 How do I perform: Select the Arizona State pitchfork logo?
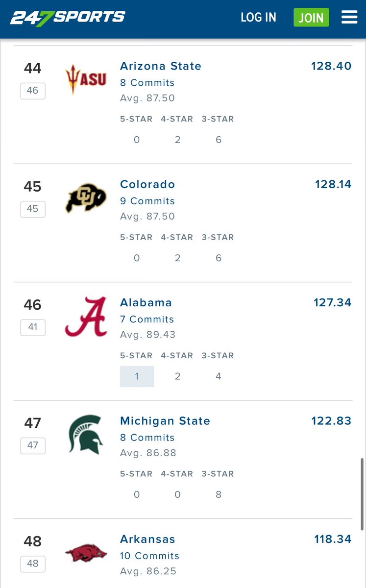point(86,79)
